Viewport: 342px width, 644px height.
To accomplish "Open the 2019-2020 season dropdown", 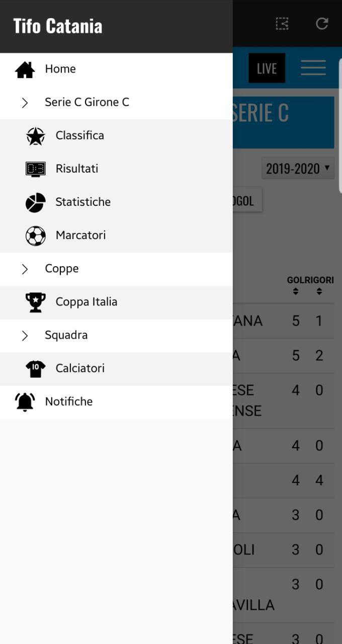I will pyautogui.click(x=298, y=168).
